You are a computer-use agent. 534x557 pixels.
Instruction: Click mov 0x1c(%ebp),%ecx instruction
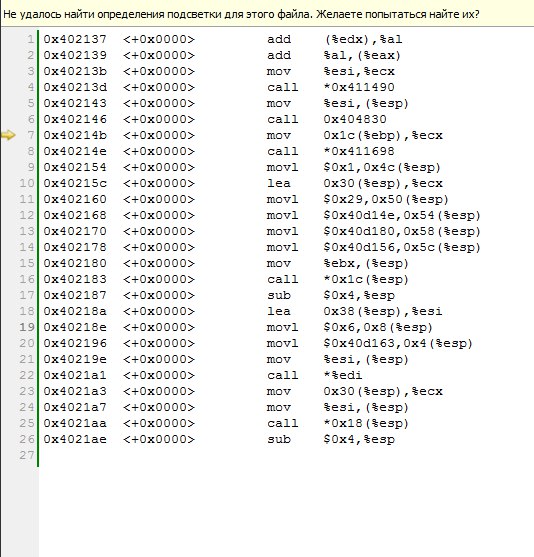(355, 135)
